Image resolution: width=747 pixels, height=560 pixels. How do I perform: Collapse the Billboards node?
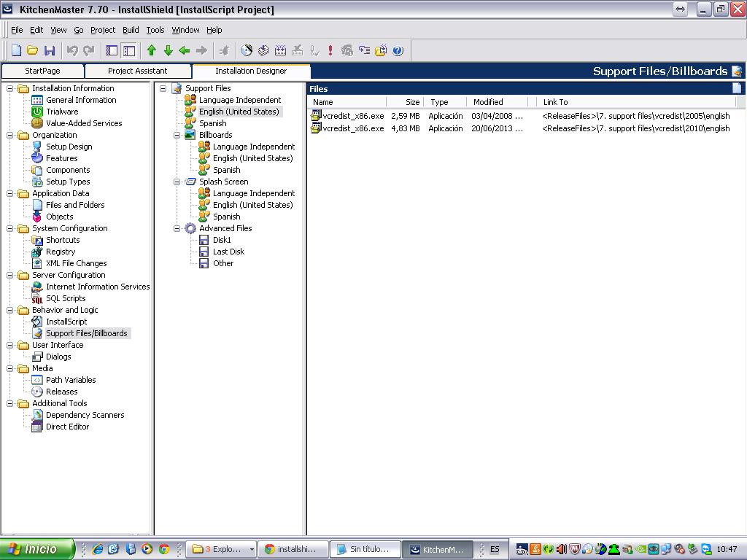pos(177,135)
